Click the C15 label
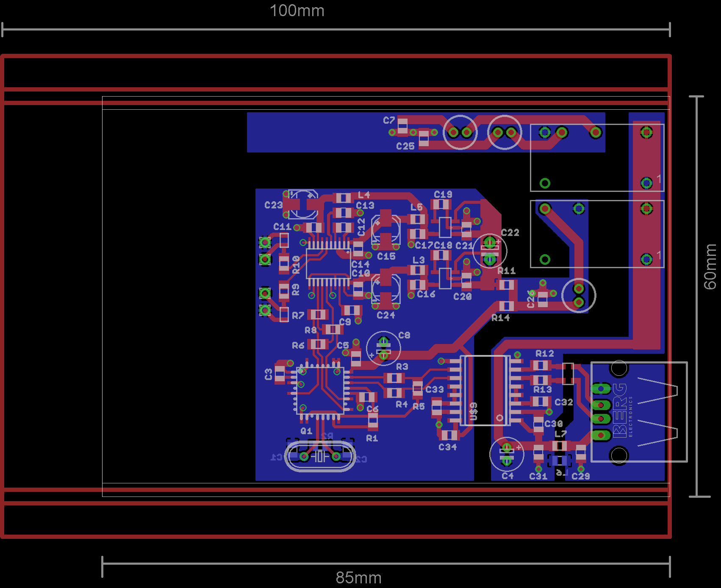The image size is (721, 588). [386, 256]
